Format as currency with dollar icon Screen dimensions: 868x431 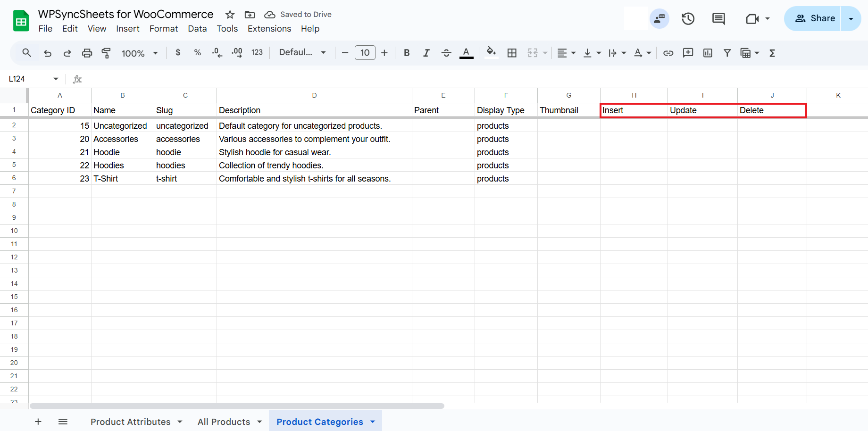point(178,53)
